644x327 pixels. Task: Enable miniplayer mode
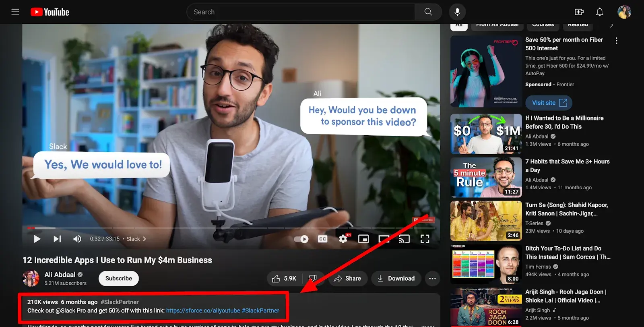363,239
